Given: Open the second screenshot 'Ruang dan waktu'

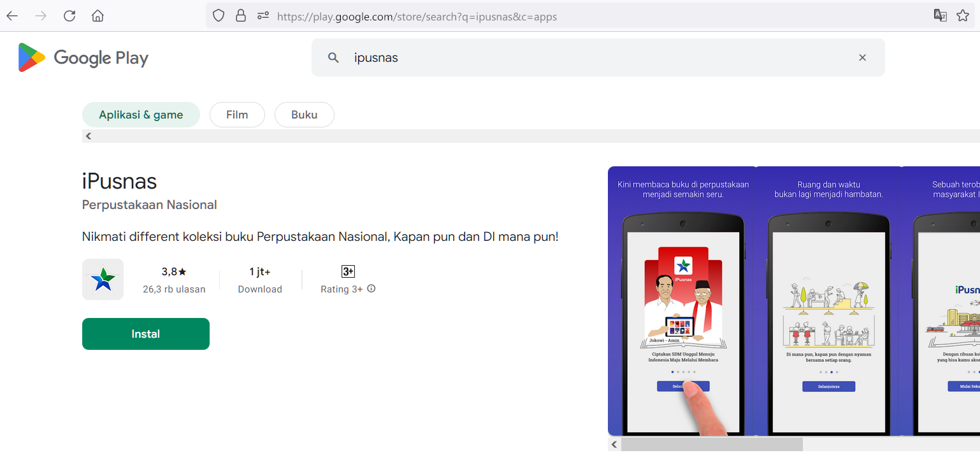Looking at the screenshot, I should pos(828,301).
